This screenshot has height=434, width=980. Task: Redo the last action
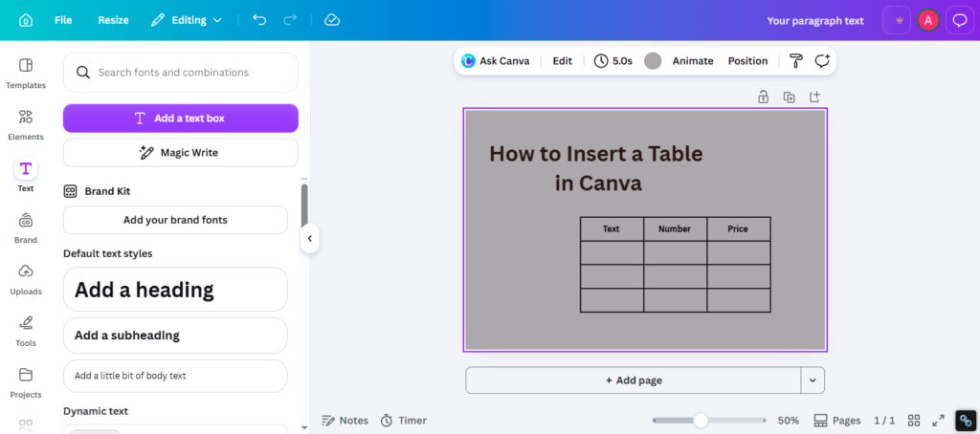point(290,20)
